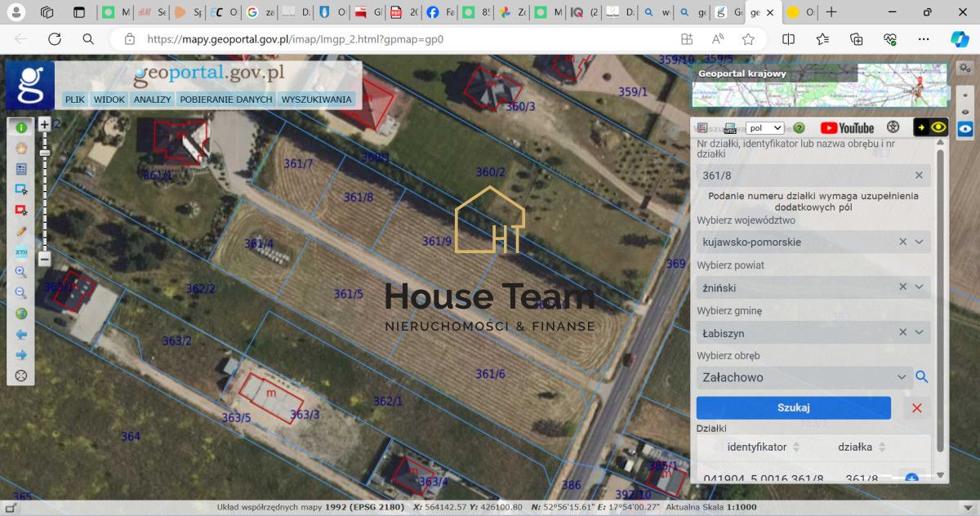
Task: Click the green help question icon
Action: click(799, 128)
